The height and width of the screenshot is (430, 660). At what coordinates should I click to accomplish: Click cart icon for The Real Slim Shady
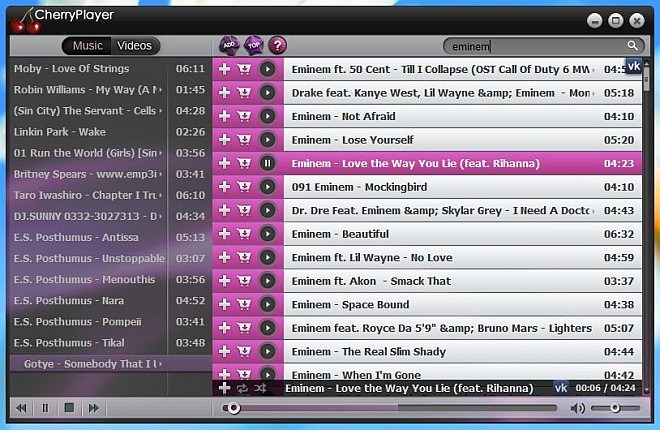click(x=244, y=352)
